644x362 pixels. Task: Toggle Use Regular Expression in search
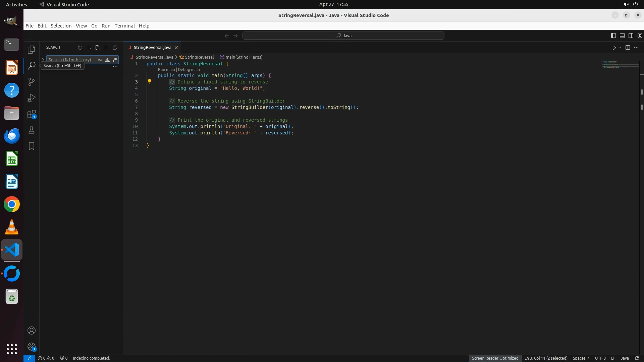point(115,60)
